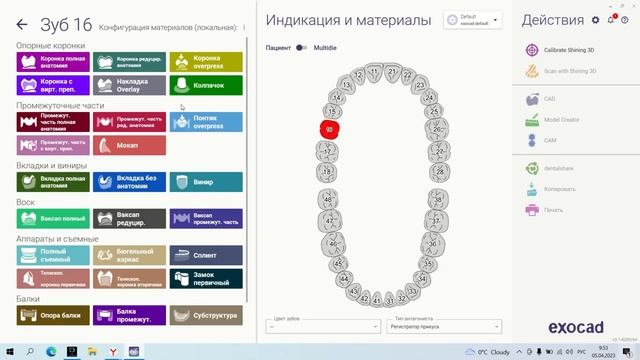Select Коронка полная анатомия
640x360 pixels.
[x=53, y=62]
